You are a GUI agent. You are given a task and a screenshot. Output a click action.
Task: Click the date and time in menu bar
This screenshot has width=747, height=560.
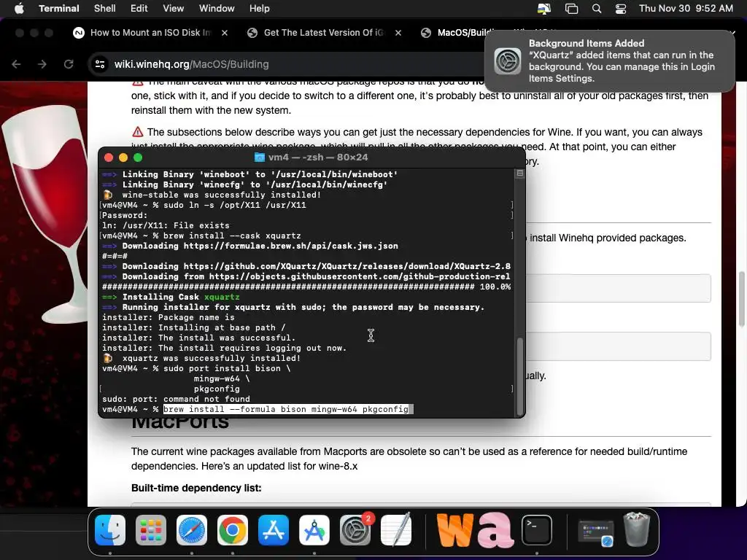click(686, 8)
